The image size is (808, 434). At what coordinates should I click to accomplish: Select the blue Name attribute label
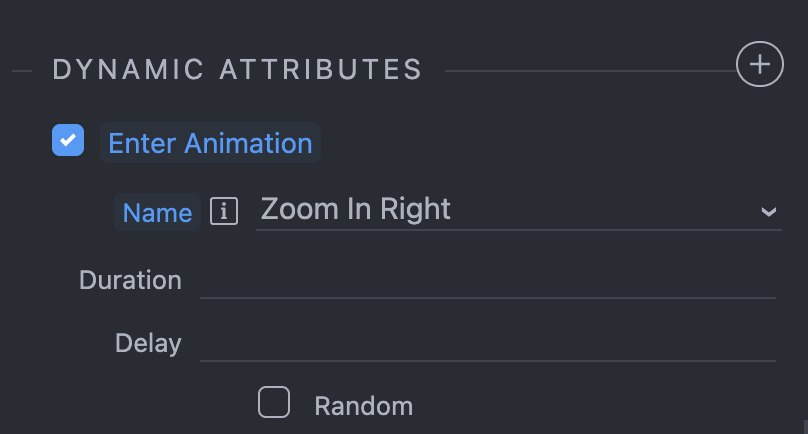(x=157, y=212)
